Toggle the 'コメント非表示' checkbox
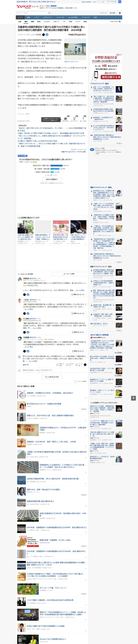 [75, 381]
